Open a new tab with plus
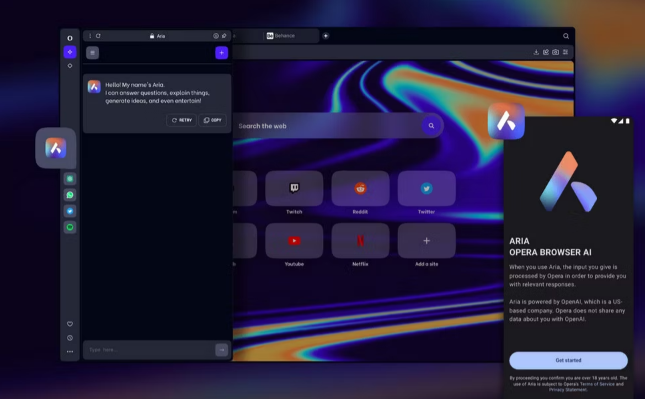The image size is (655, 399). [326, 36]
